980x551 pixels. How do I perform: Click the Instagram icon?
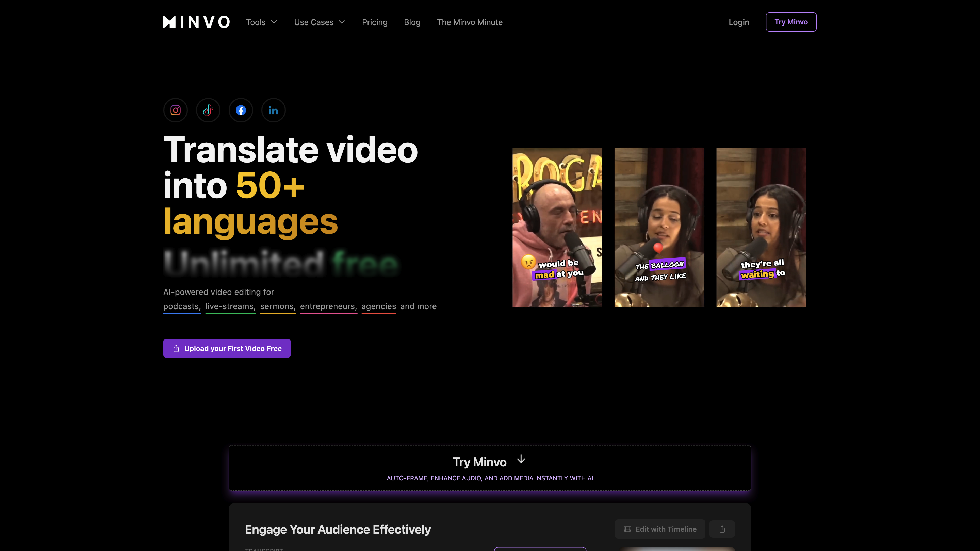pos(175,110)
